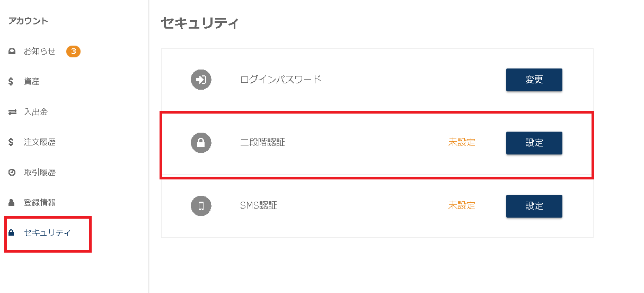Click the phone icon for SMS認証
Viewport: 644px width, 293px height.
[201, 206]
